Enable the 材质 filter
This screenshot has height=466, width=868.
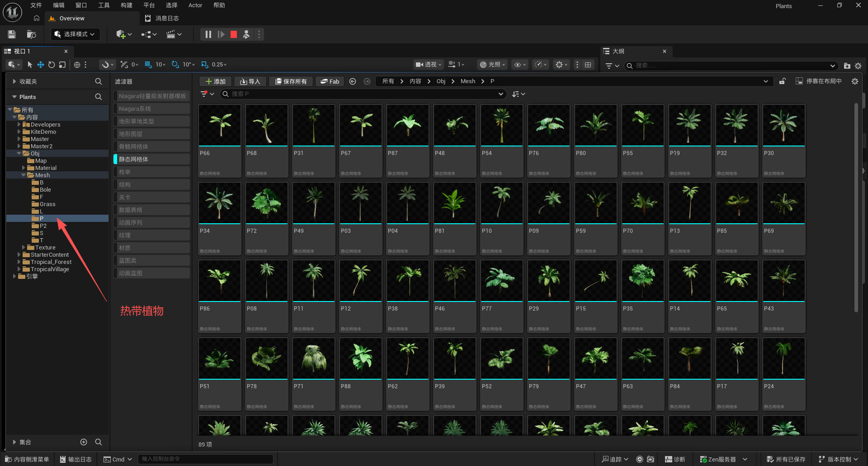(x=151, y=248)
